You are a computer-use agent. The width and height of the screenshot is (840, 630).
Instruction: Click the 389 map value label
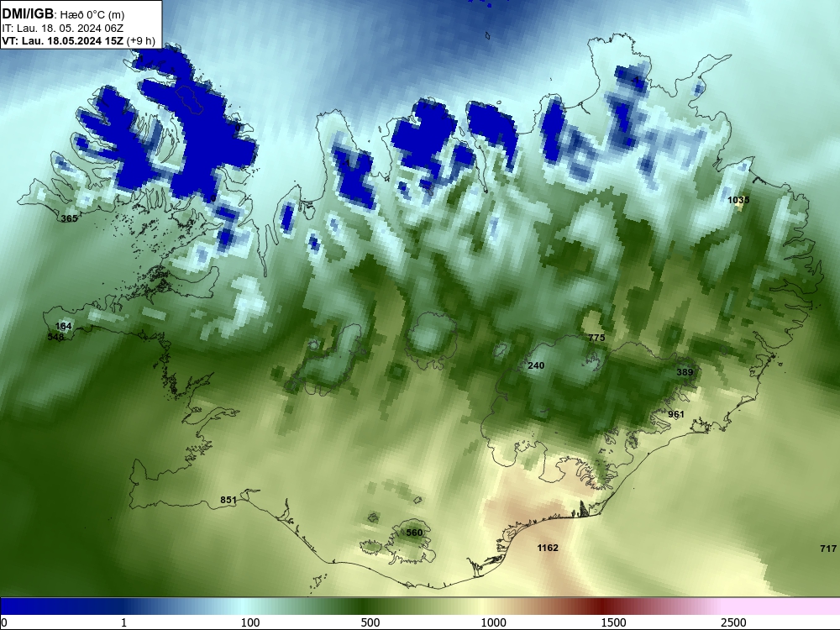click(685, 372)
